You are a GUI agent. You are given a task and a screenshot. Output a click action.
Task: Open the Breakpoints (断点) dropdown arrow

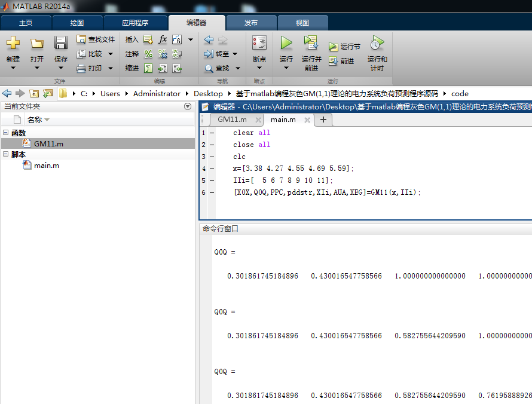[x=259, y=68]
